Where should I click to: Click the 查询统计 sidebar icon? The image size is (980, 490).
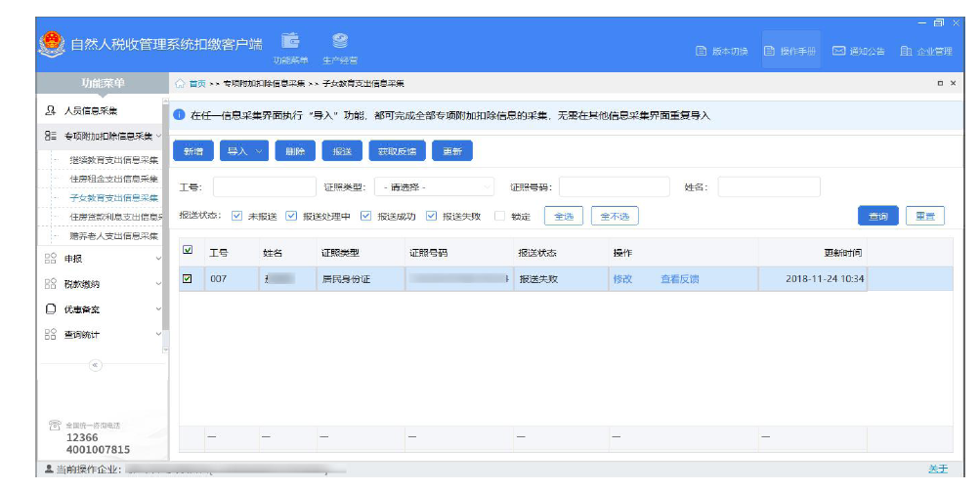click(x=51, y=335)
